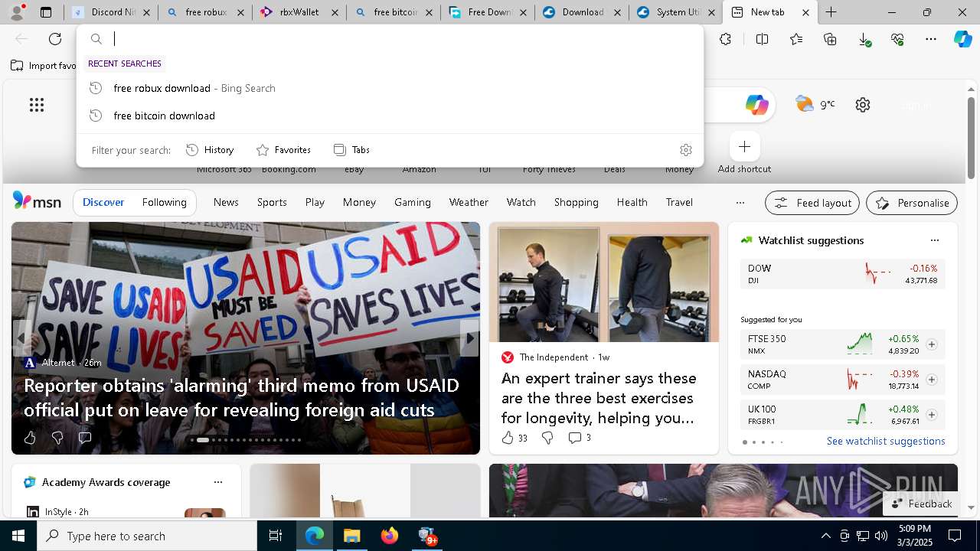This screenshot has width=980, height=551.
Task: Open the Windows Start menu
Action: (x=18, y=536)
